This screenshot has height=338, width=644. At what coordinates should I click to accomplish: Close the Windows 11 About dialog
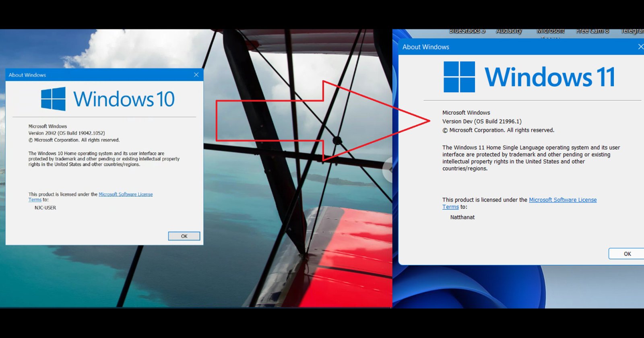[640, 47]
